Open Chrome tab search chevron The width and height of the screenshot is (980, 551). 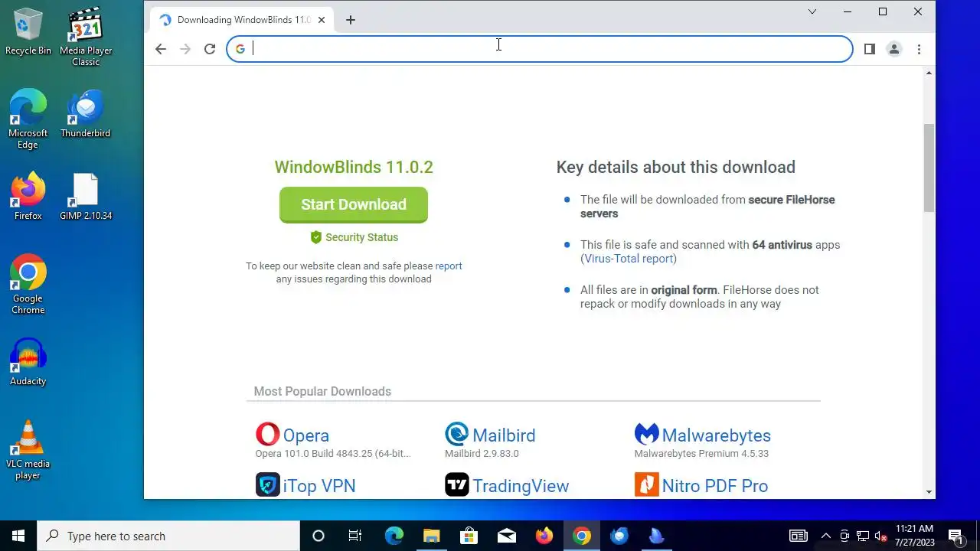tap(812, 11)
